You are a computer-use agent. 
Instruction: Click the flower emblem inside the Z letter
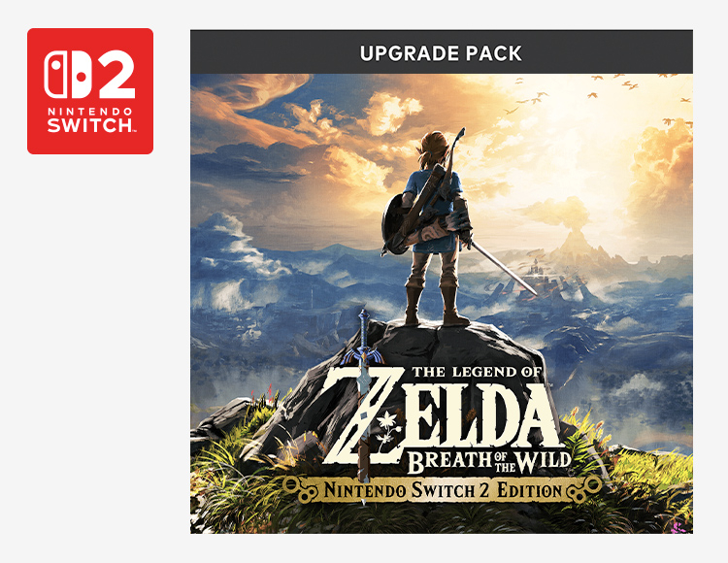pos(385,431)
